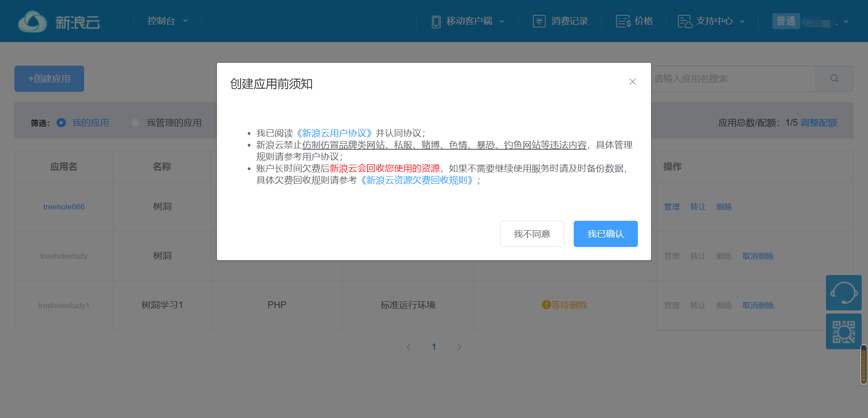Click the 价格 price list icon
The image size is (868, 418).
point(623,21)
